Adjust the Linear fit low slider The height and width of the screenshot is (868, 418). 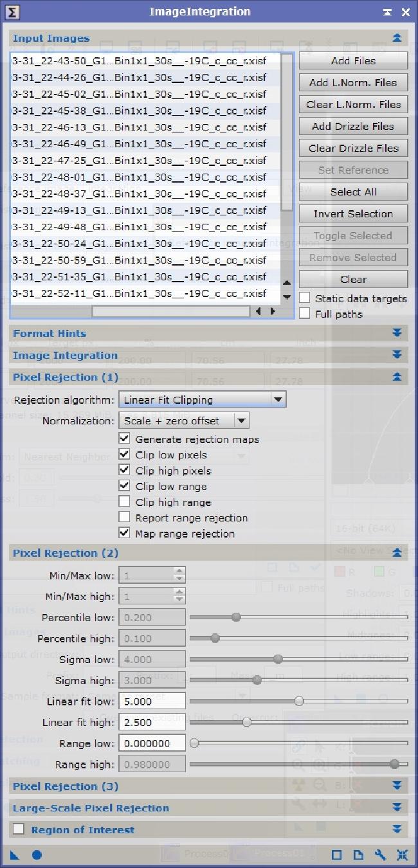coord(299,701)
